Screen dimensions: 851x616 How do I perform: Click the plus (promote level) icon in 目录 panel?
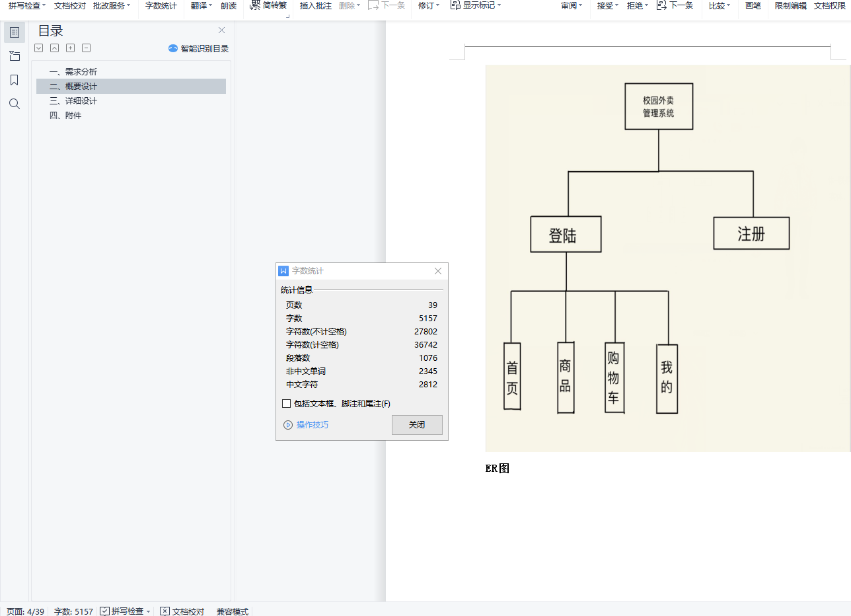click(70, 48)
